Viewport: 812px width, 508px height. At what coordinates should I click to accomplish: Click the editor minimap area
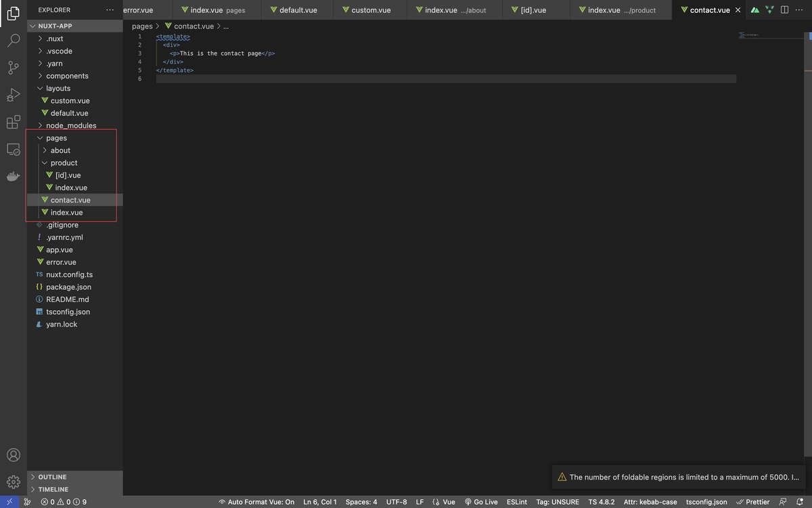click(771, 41)
